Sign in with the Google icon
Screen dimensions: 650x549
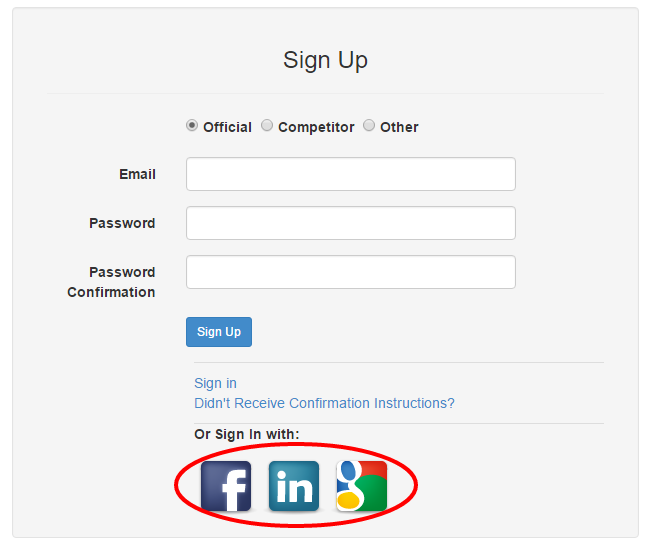pos(362,486)
